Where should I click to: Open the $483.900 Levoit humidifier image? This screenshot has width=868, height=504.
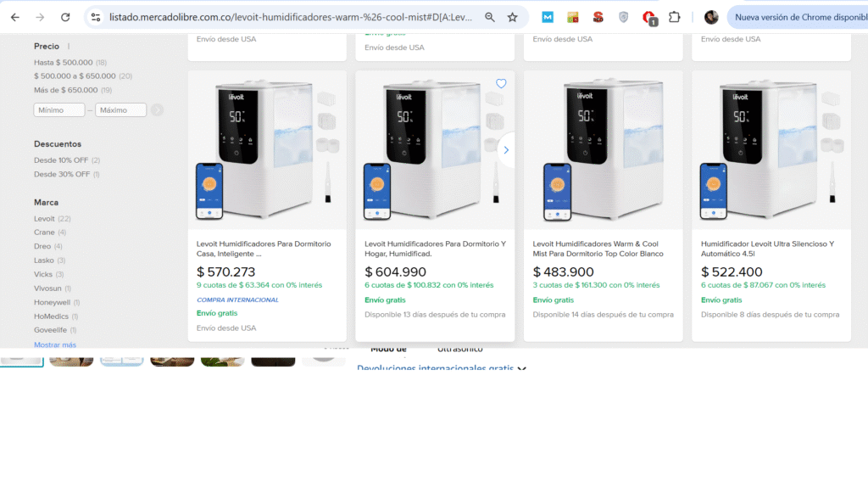point(603,150)
